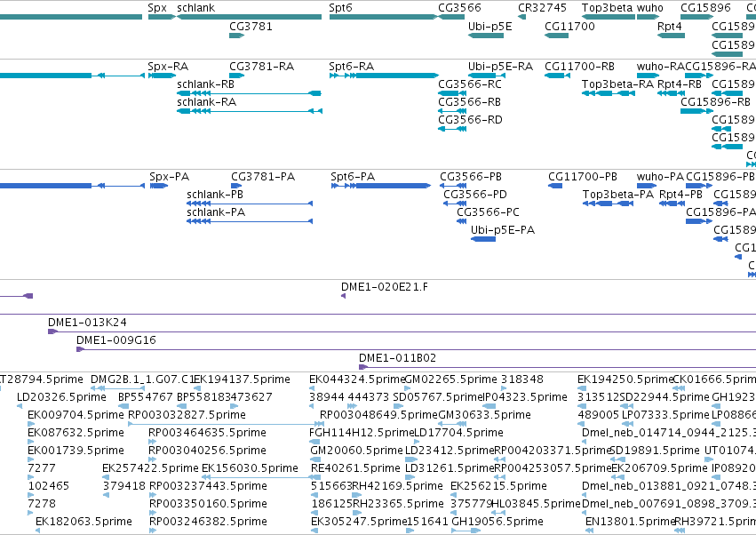Click the 'CG3566-PB' protein label
756x535 pixels.
click(x=471, y=177)
